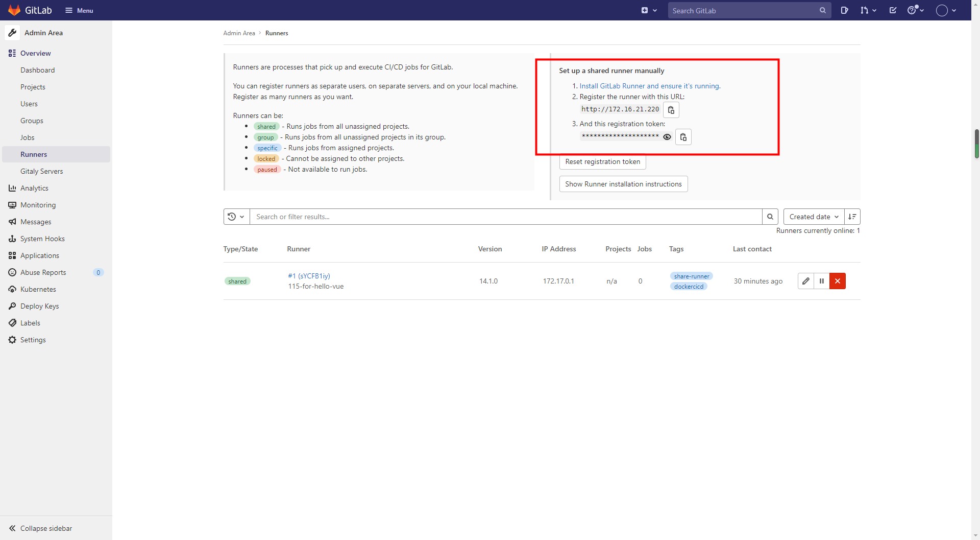Open Gitaly Servers page
Viewport: 980px width, 540px height.
tap(42, 171)
